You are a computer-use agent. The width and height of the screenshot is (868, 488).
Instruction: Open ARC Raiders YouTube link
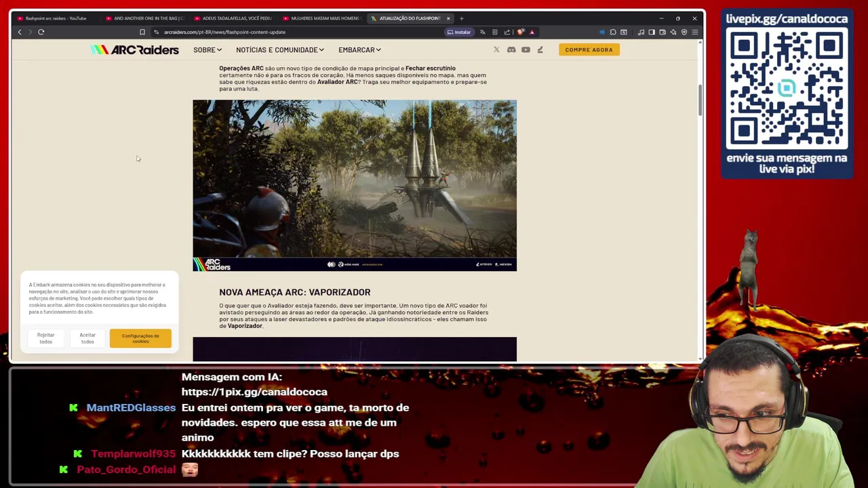[x=526, y=49]
